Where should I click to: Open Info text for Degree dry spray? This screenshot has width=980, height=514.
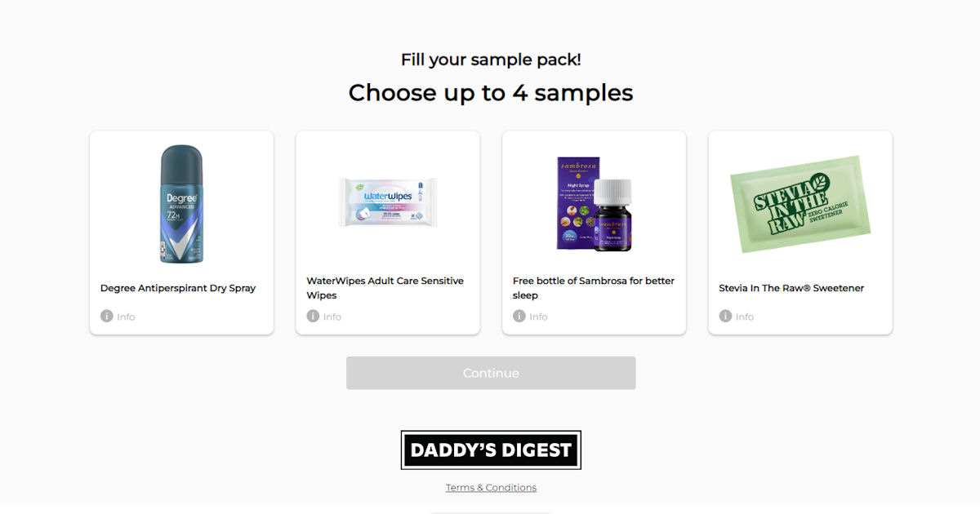pos(126,317)
